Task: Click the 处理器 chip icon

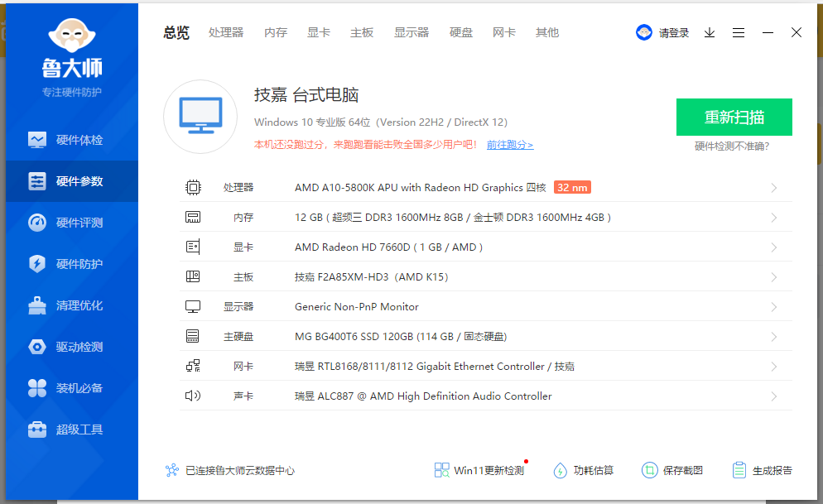Action: tap(193, 187)
